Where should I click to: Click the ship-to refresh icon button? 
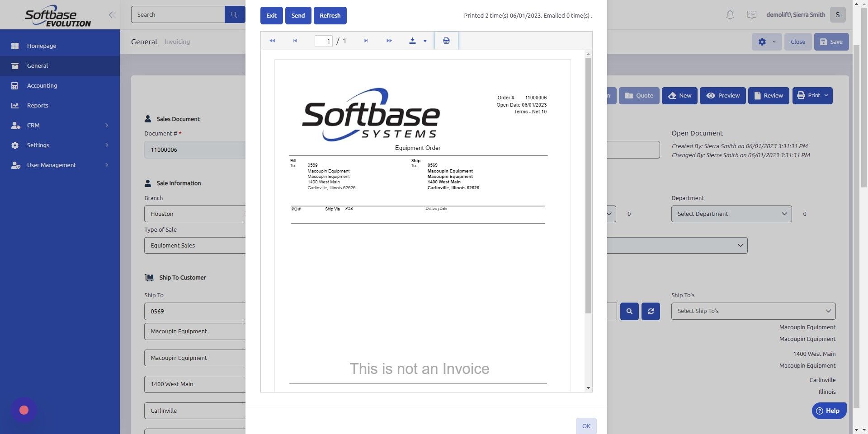pos(651,311)
